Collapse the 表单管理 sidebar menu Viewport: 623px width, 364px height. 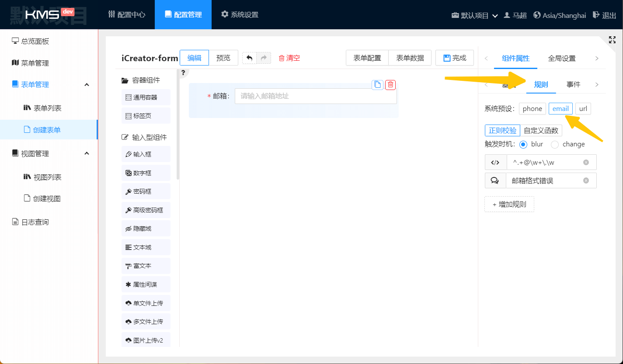click(x=87, y=84)
